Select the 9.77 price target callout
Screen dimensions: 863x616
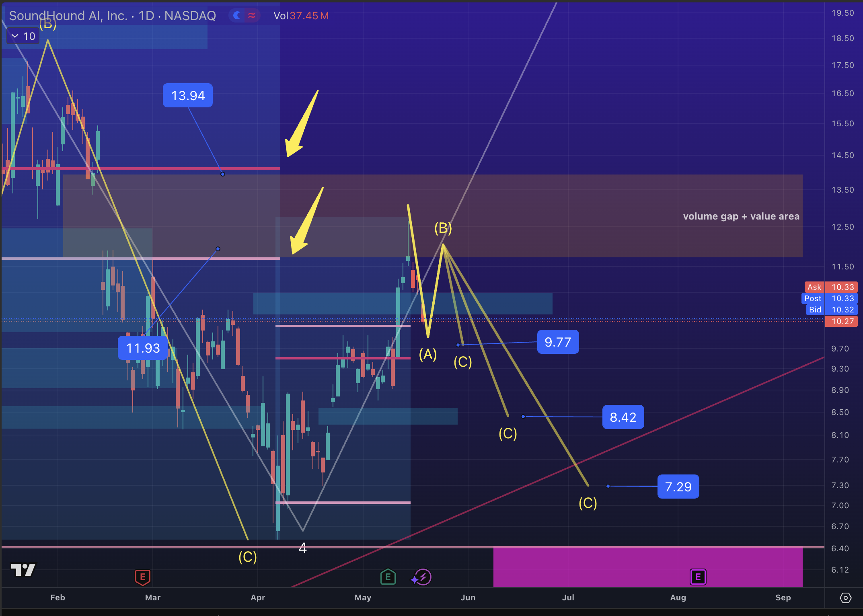pos(558,342)
